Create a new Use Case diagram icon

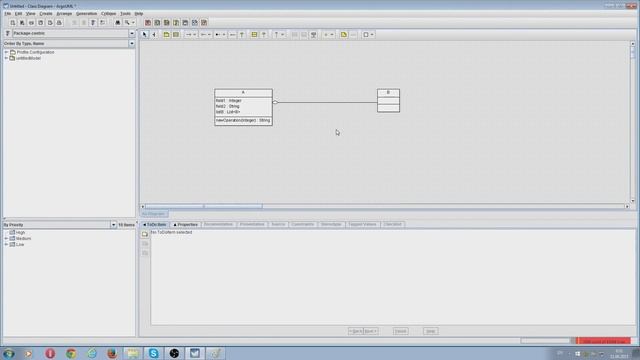click(x=148, y=23)
